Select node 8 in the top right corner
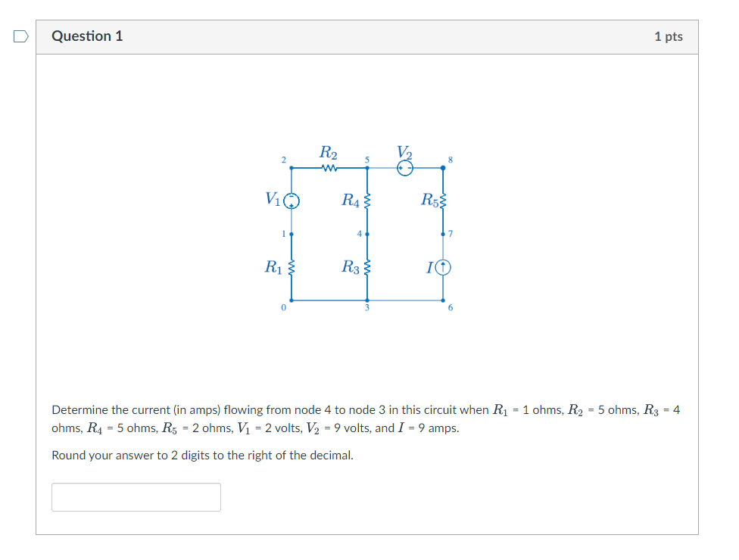Image resolution: width=739 pixels, height=560 pixels. (442, 167)
